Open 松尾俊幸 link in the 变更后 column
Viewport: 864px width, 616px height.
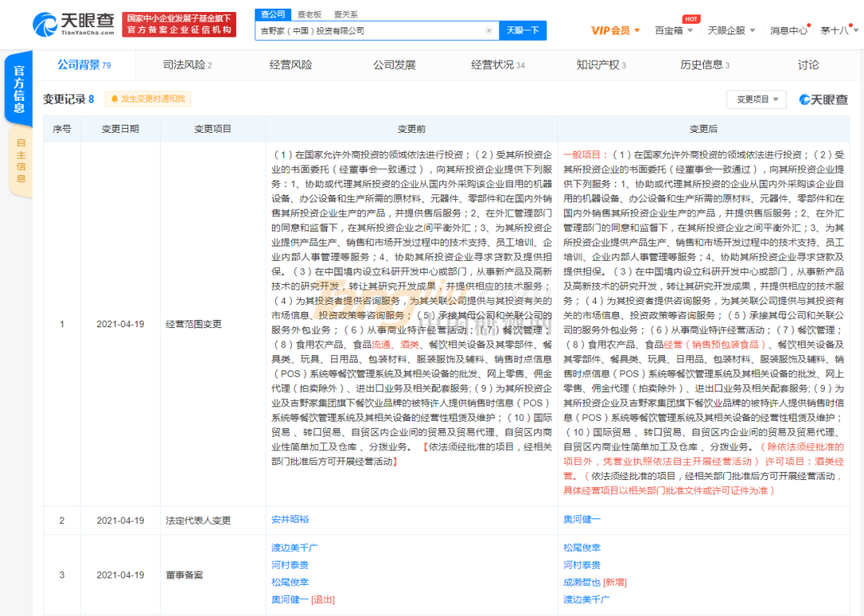tap(582, 548)
